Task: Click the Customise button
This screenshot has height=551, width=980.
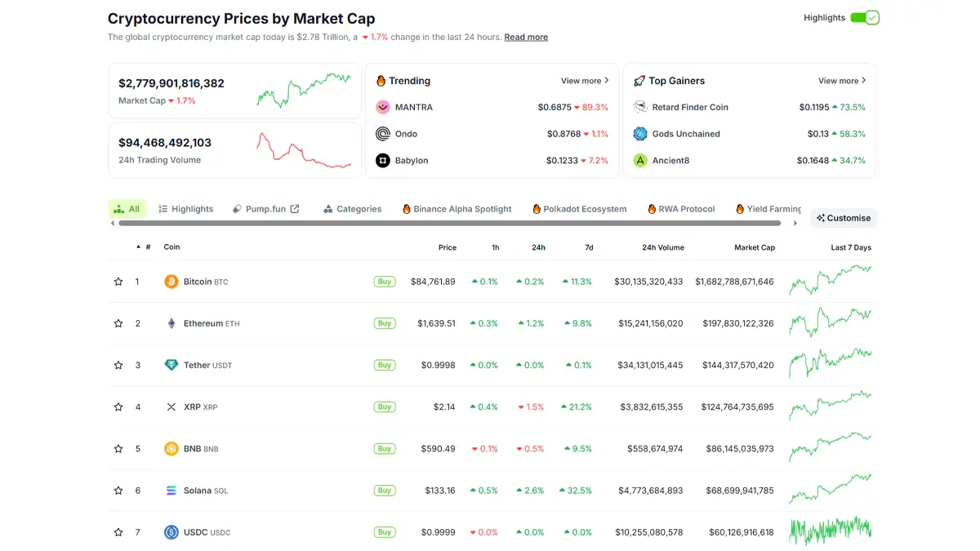Action: (844, 218)
